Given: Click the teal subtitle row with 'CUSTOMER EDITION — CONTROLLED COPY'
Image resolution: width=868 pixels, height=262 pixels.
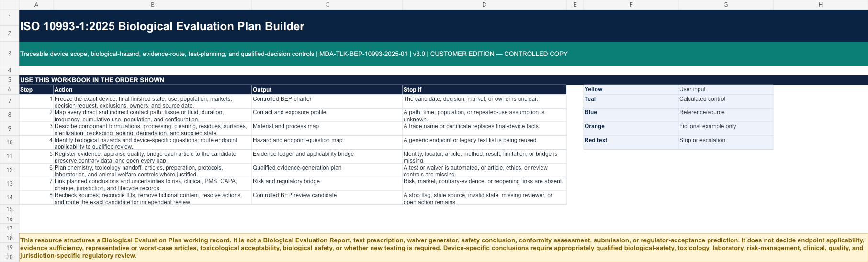Looking at the screenshot, I should (443, 54).
